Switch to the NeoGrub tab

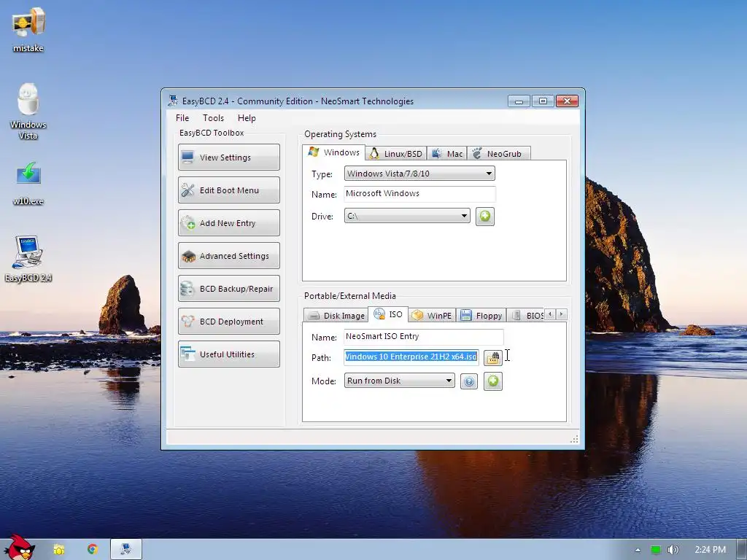coord(498,154)
